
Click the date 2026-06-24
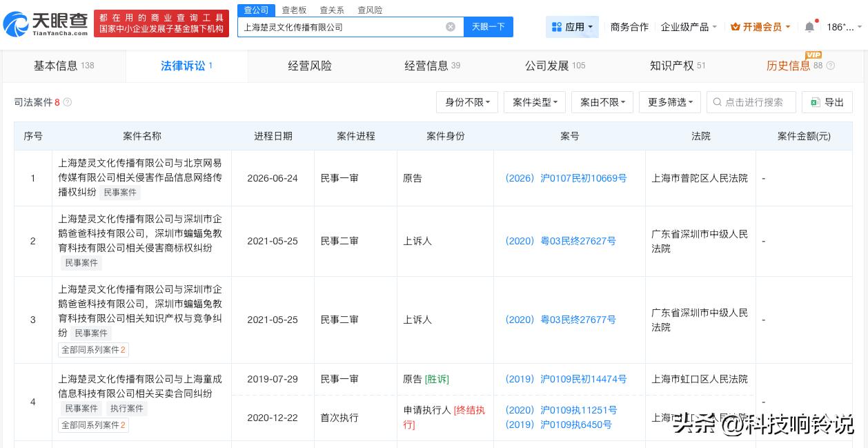pos(273,178)
